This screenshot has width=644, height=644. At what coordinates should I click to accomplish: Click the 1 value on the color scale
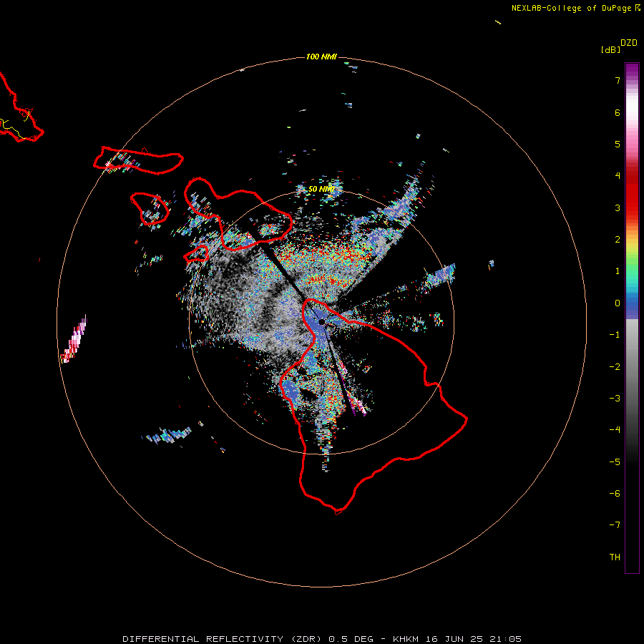(x=618, y=271)
